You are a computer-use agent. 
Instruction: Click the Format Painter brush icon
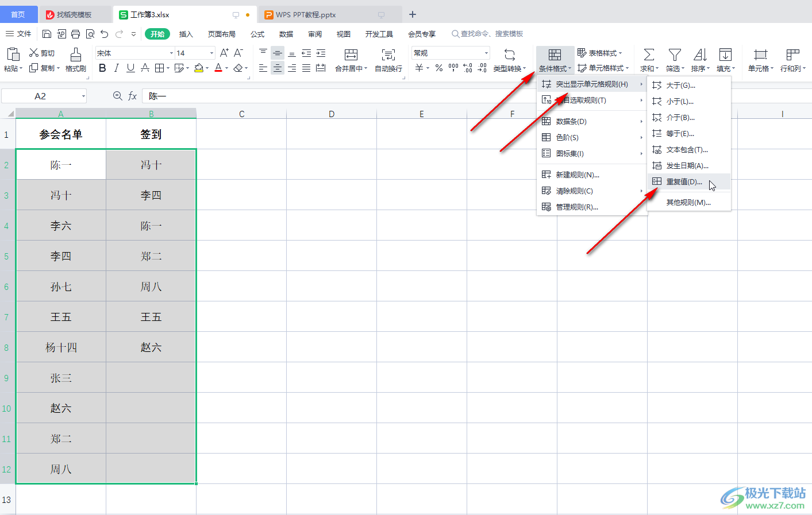75,55
